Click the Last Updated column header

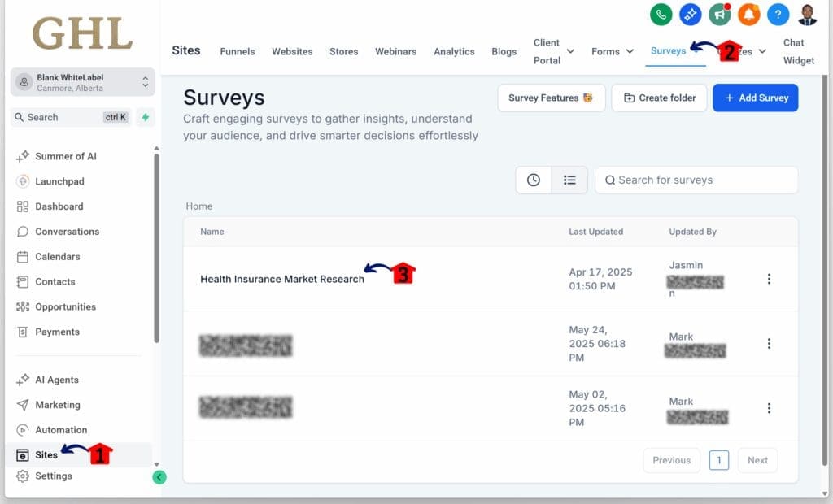pyautogui.click(x=596, y=232)
